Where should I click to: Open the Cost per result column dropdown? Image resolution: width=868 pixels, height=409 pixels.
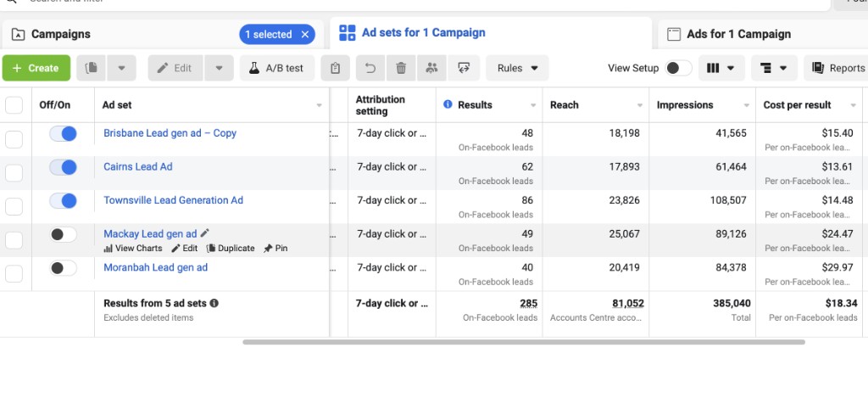[853, 105]
